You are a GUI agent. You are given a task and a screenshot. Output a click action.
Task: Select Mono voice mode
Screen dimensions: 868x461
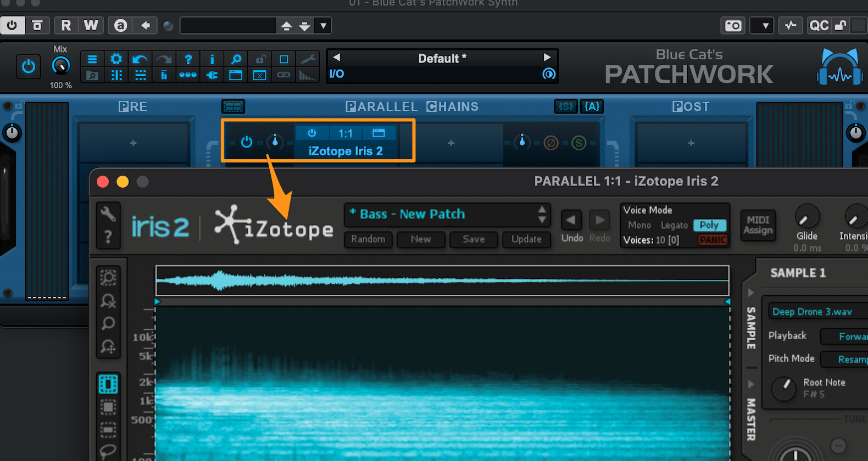tap(639, 225)
